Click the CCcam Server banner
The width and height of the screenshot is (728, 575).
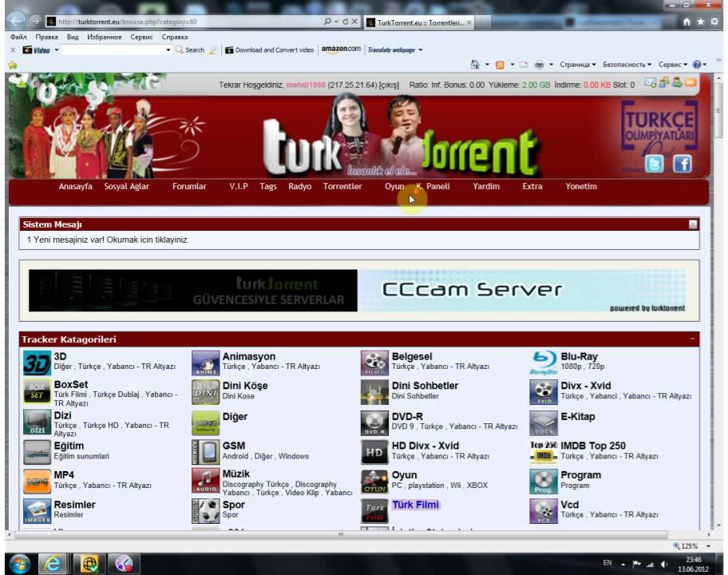tap(358, 290)
